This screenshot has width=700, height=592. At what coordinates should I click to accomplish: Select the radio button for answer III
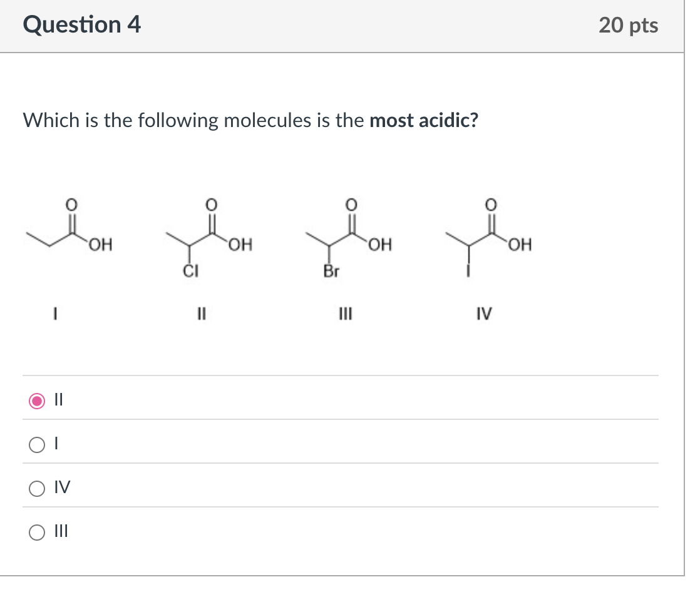[x=37, y=533]
